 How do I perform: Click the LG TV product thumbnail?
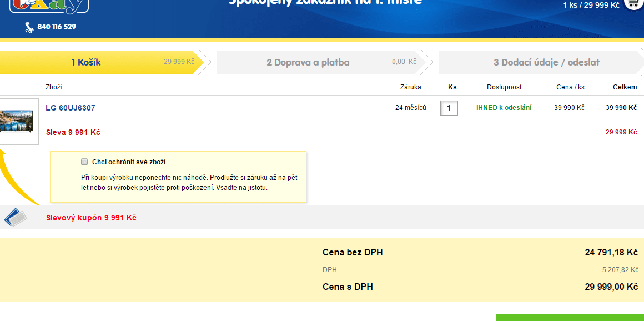point(17,121)
